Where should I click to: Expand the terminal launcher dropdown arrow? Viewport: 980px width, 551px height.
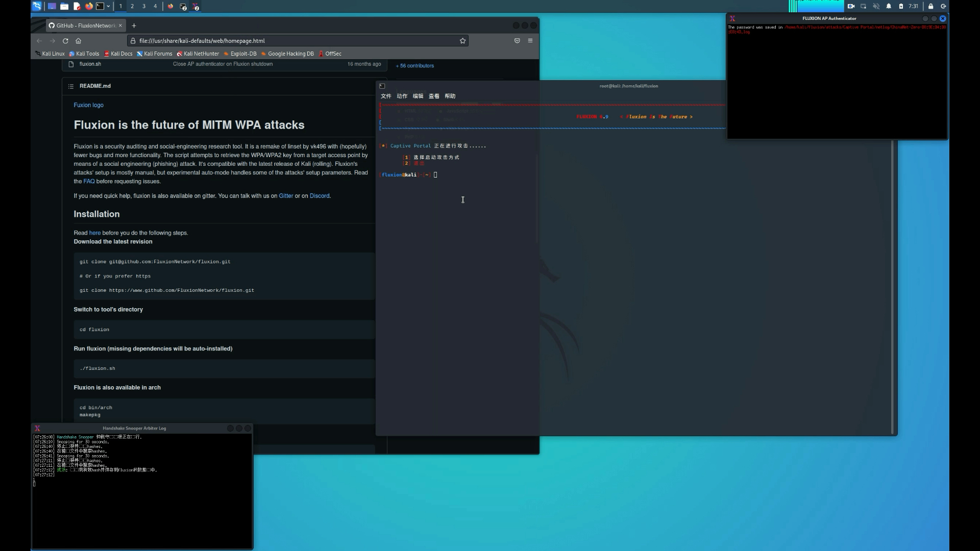108,6
